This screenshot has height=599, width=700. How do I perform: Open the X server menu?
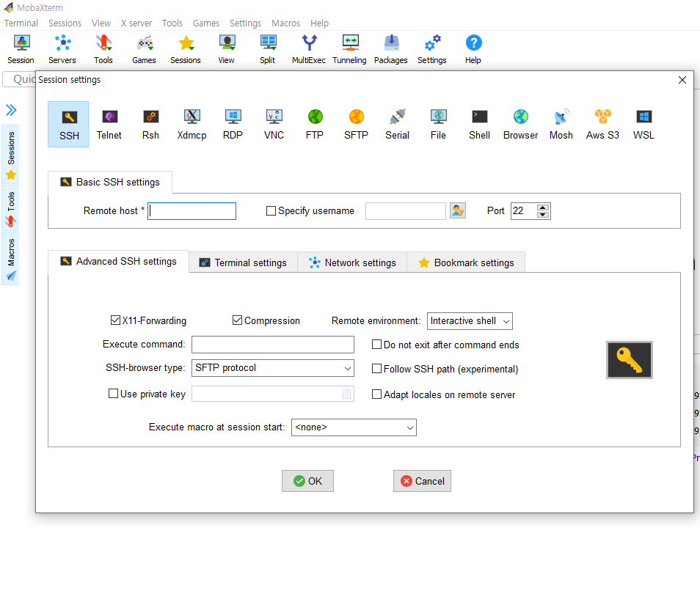click(136, 23)
